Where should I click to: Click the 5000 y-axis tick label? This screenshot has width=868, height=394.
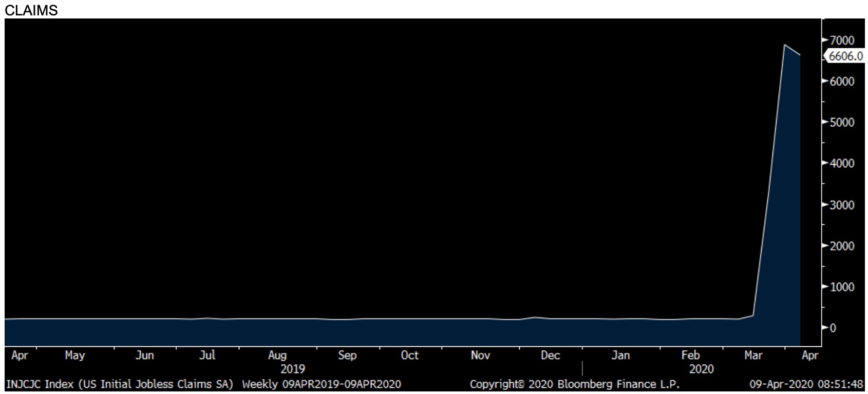pos(841,123)
